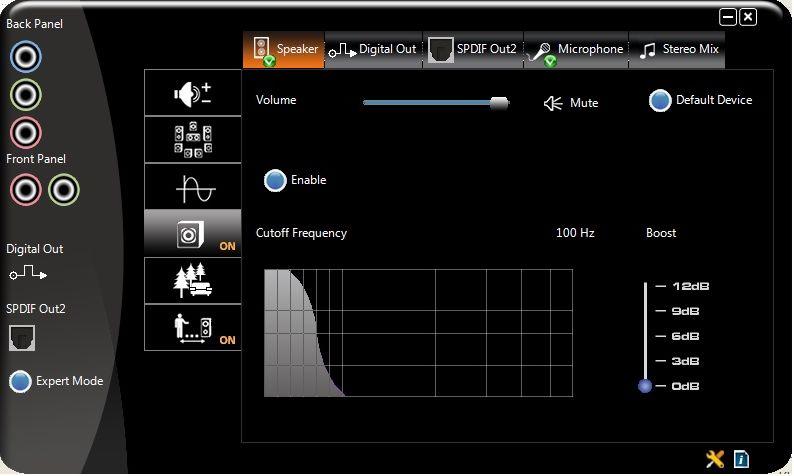This screenshot has height=476, width=794.
Task: Click the Cutoff Frequency label
Action: click(301, 233)
